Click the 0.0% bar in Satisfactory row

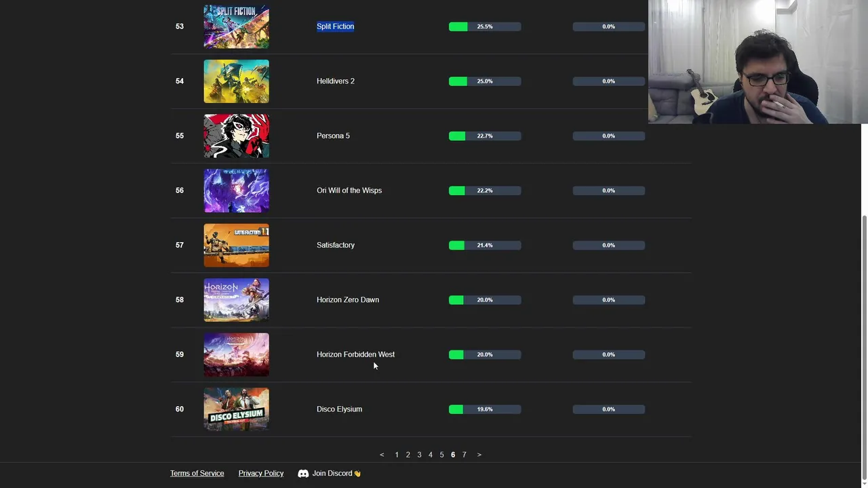(x=609, y=245)
